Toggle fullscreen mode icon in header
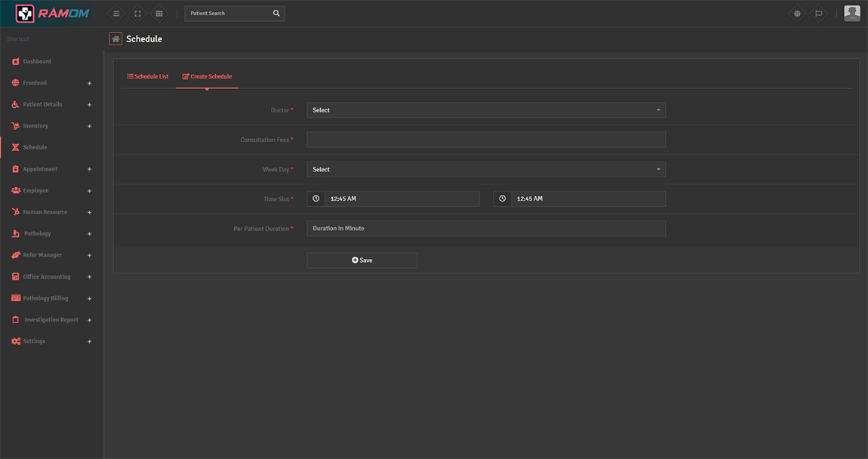The image size is (868, 459). point(137,14)
